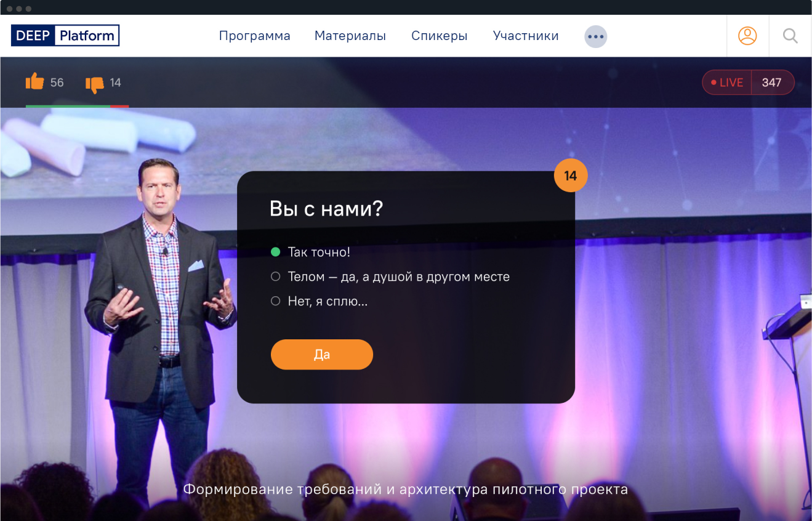The height and width of the screenshot is (521, 812).
Task: Click the 56 likes count
Action: 57,83
